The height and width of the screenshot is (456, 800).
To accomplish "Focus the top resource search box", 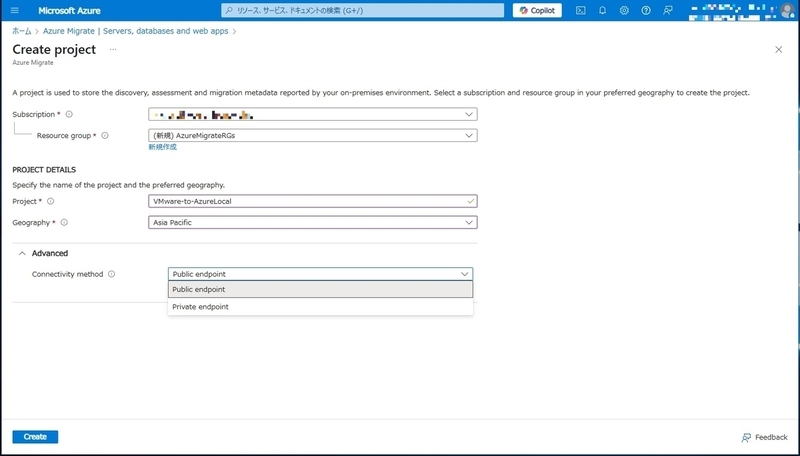I will [363, 10].
